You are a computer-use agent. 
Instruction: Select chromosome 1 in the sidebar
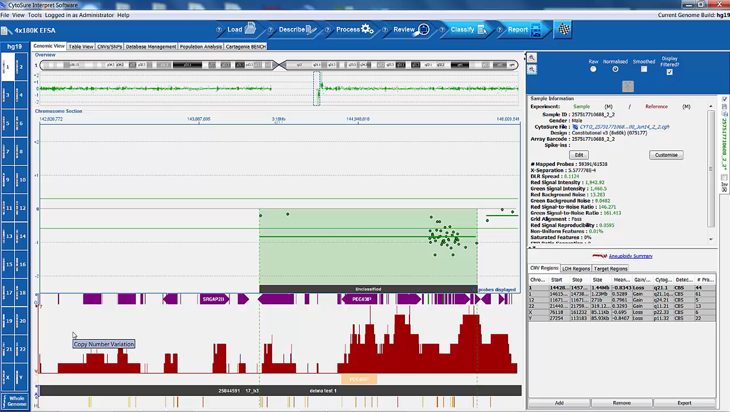click(8, 67)
